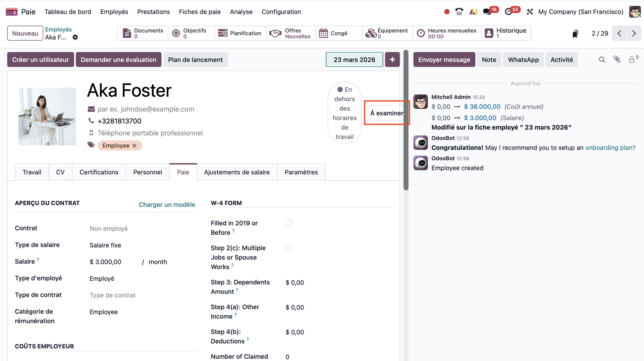Open the followers icon in chatter
The height and width of the screenshot is (361, 644).
click(633, 60)
